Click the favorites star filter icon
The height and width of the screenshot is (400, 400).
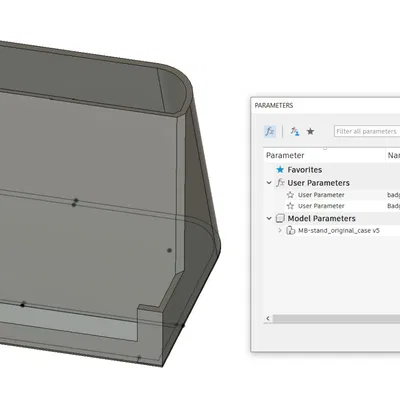point(310,131)
